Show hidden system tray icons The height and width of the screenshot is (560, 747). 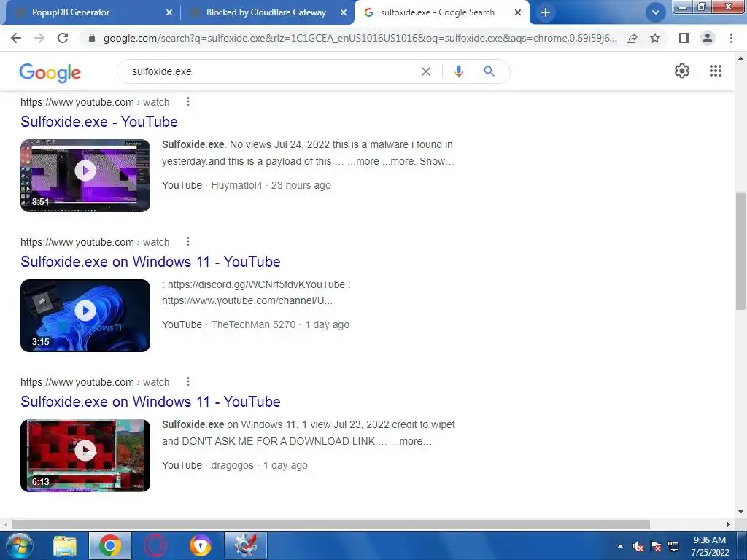click(620, 546)
